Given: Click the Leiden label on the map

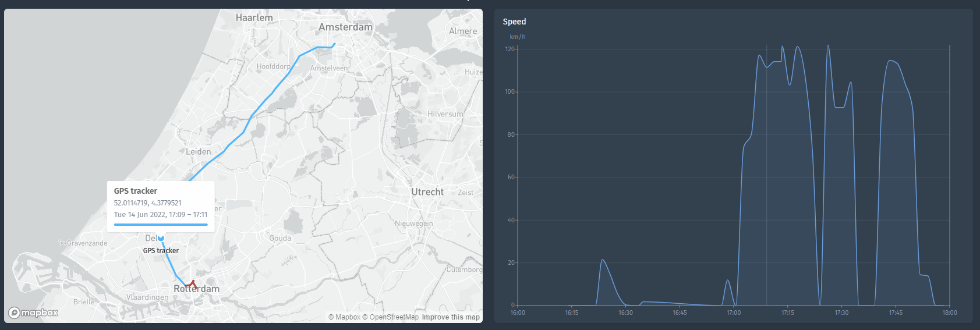Looking at the screenshot, I should point(199,152).
